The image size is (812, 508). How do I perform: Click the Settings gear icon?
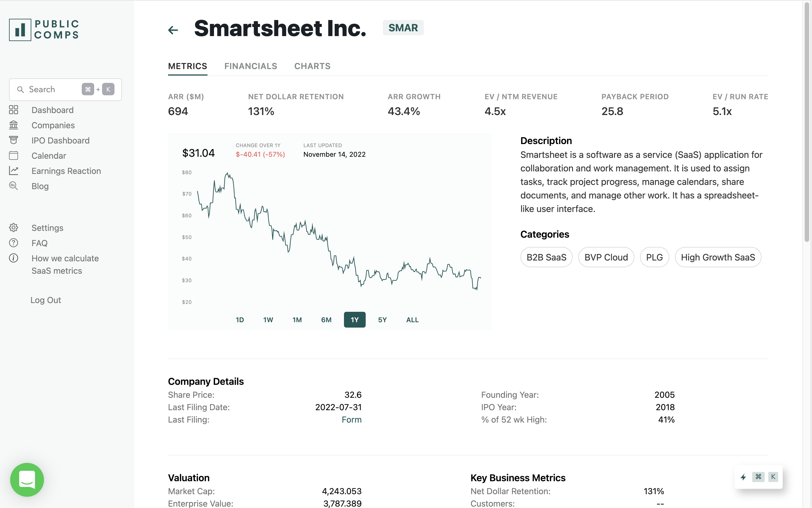click(14, 228)
